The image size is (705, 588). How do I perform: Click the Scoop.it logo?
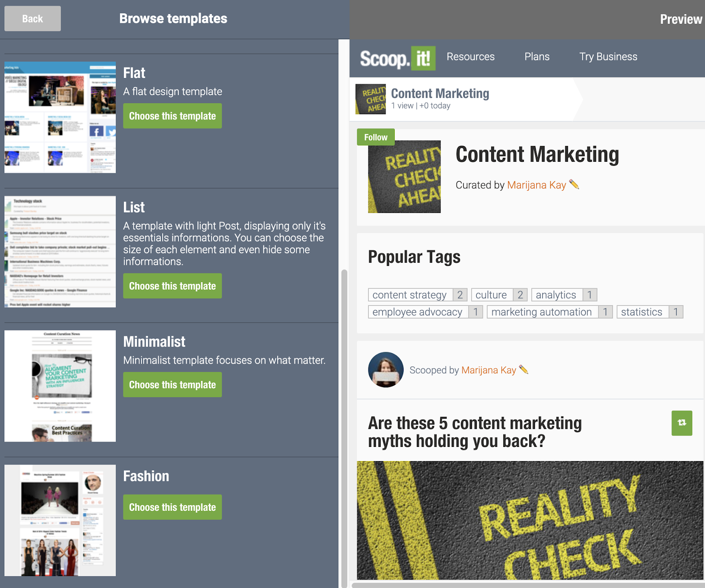pos(397,58)
